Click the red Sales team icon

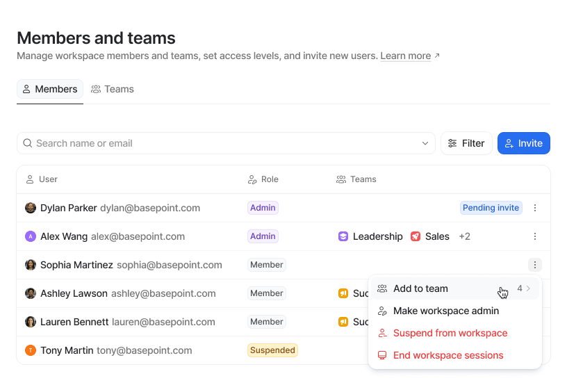coord(416,236)
